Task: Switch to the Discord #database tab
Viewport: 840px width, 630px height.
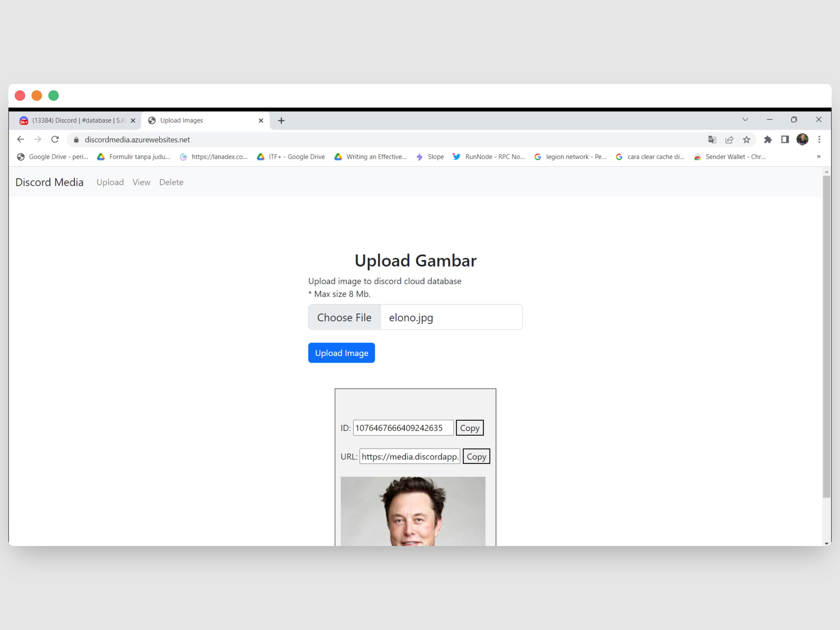Action: click(x=76, y=120)
